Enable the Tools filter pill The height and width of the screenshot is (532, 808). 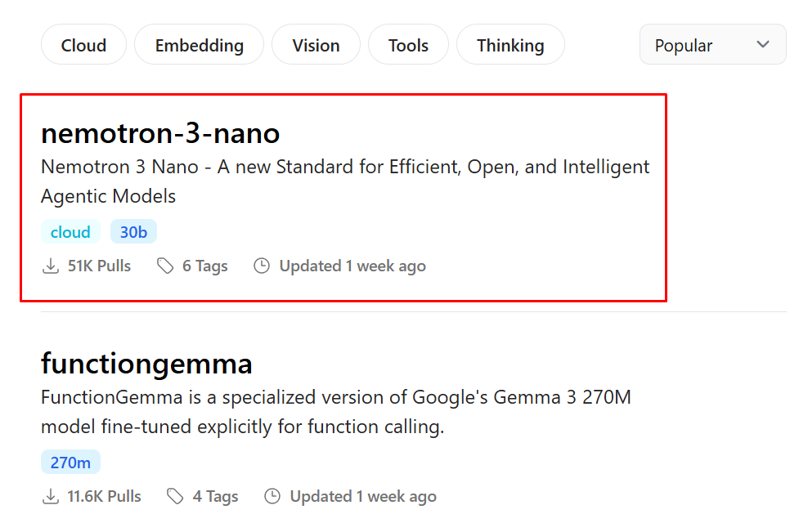(408, 45)
